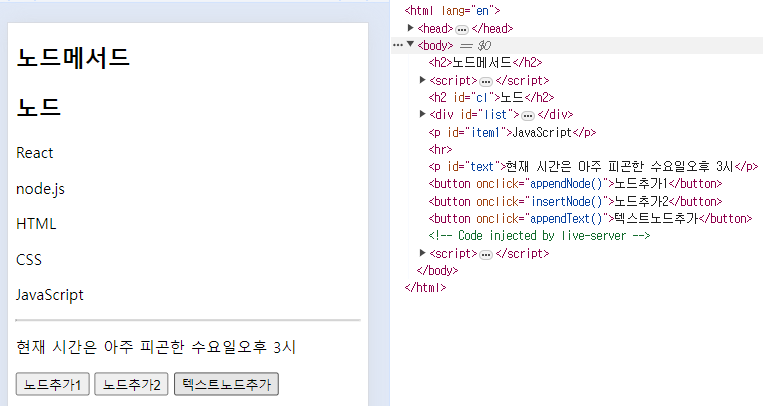Open the ellipsis badge in last script element

pyautogui.click(x=486, y=255)
